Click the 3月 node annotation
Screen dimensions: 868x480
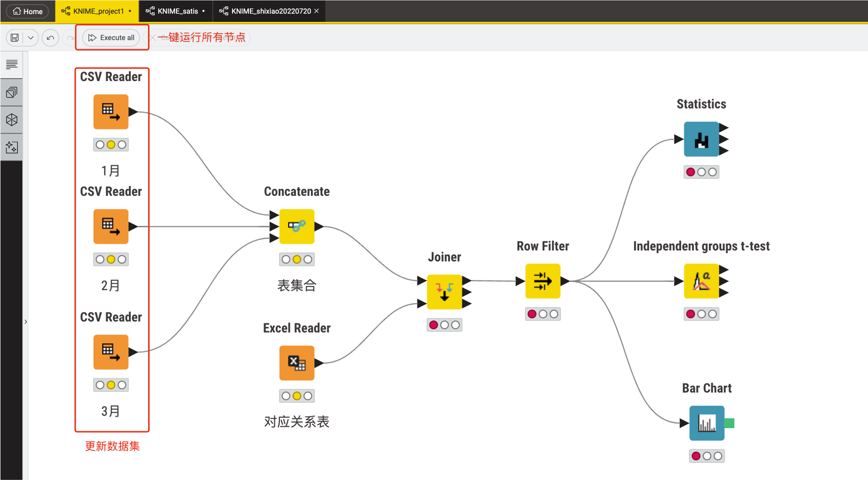tap(111, 411)
